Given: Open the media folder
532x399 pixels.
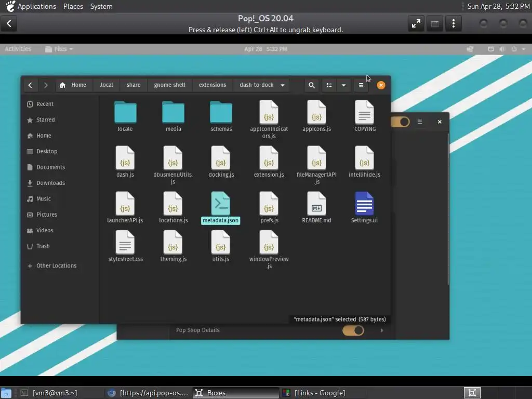Looking at the screenshot, I should point(174,116).
